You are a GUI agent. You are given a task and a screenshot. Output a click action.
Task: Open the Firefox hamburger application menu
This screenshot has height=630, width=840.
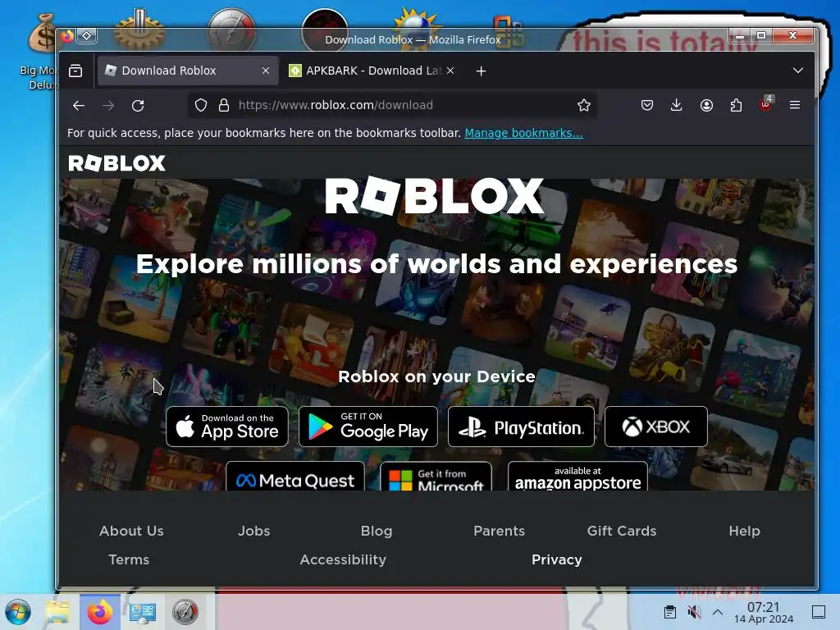[795, 106]
